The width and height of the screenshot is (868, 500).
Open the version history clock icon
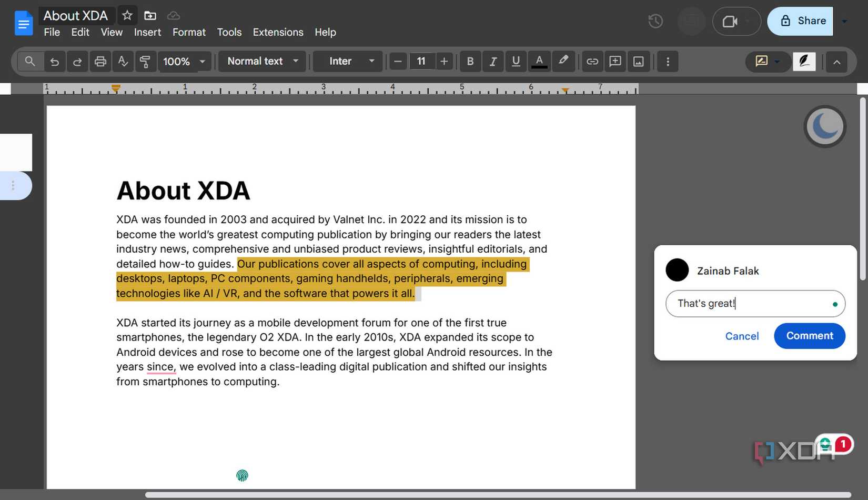coord(655,21)
